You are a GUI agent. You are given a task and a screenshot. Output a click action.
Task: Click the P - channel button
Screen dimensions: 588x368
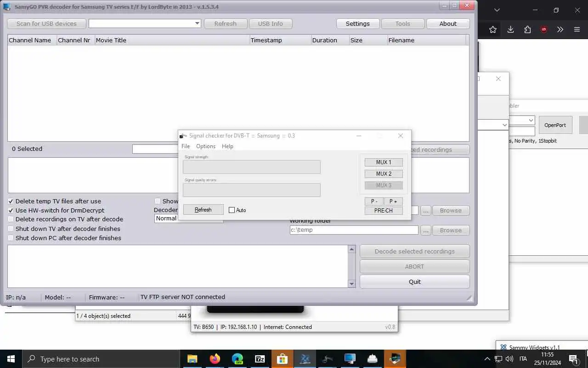click(x=374, y=201)
